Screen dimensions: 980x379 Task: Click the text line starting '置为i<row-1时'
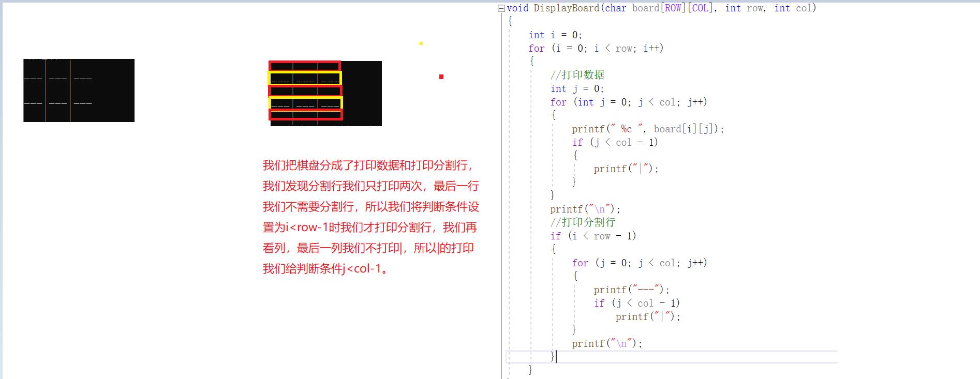click(370, 228)
